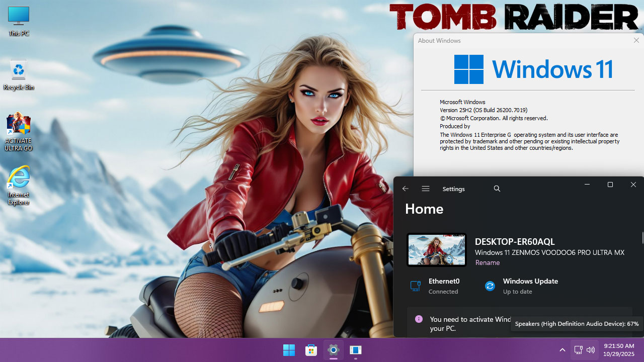Click the Settings search icon

point(497,189)
